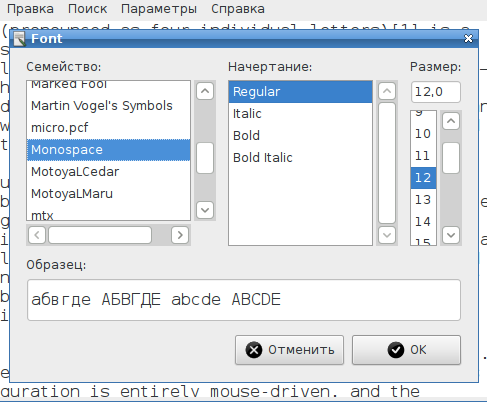Click the Font dialog title bar icon

(20, 39)
